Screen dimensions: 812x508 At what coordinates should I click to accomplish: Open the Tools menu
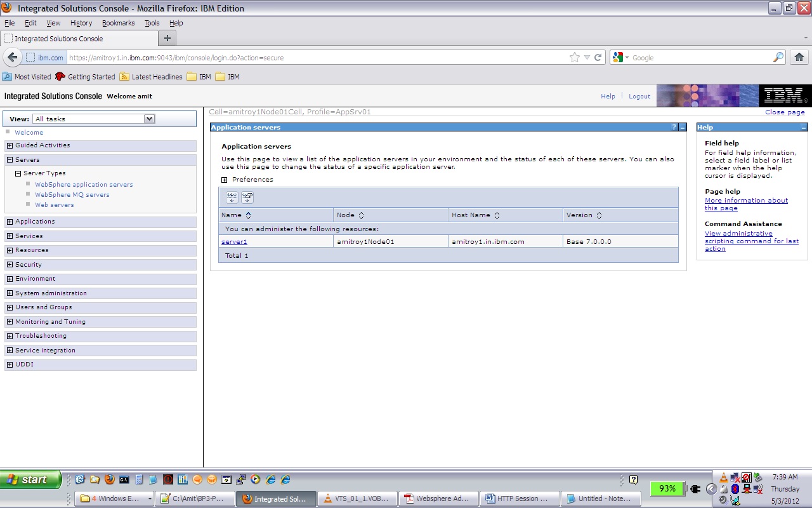[152, 23]
